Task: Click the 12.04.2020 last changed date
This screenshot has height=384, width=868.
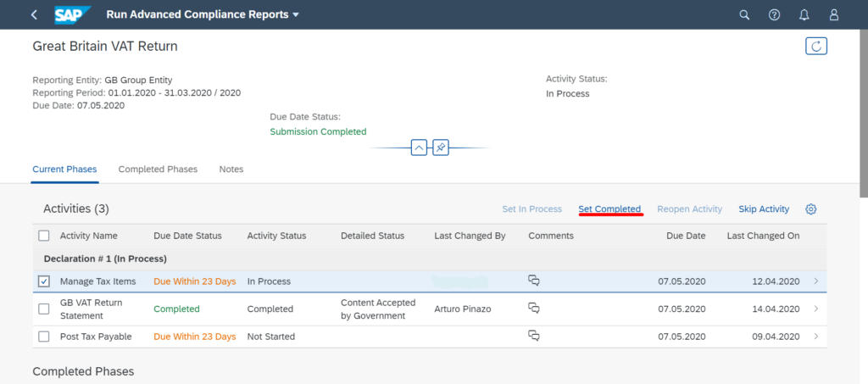Action: (x=776, y=281)
